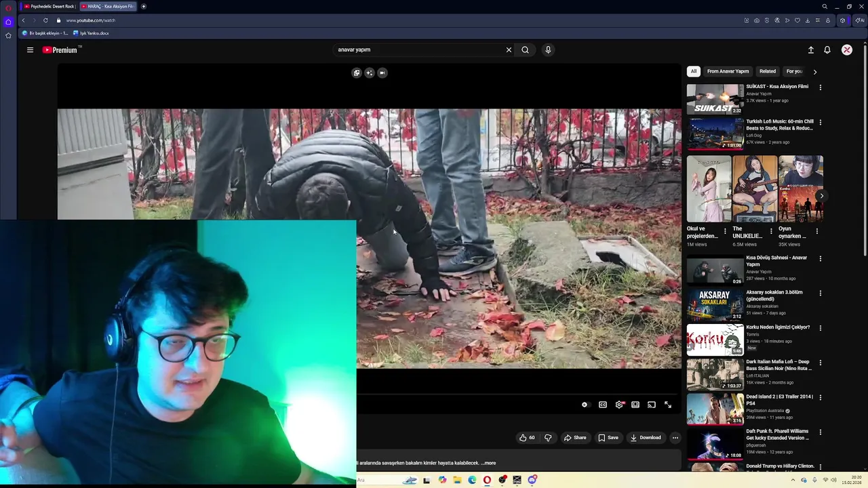This screenshot has width=868, height=488.
Task: Download the video
Action: pos(646,438)
